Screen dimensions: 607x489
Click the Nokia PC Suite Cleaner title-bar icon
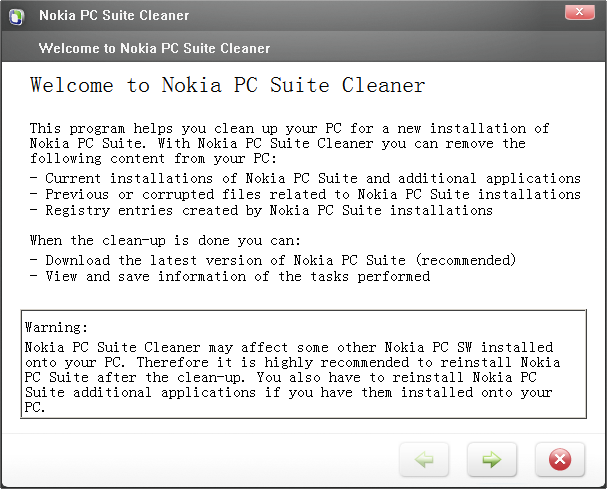coord(16,15)
